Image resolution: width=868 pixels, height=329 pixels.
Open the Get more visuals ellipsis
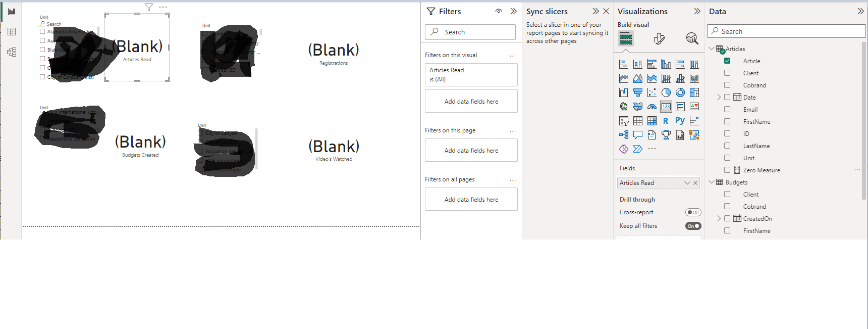click(652, 149)
